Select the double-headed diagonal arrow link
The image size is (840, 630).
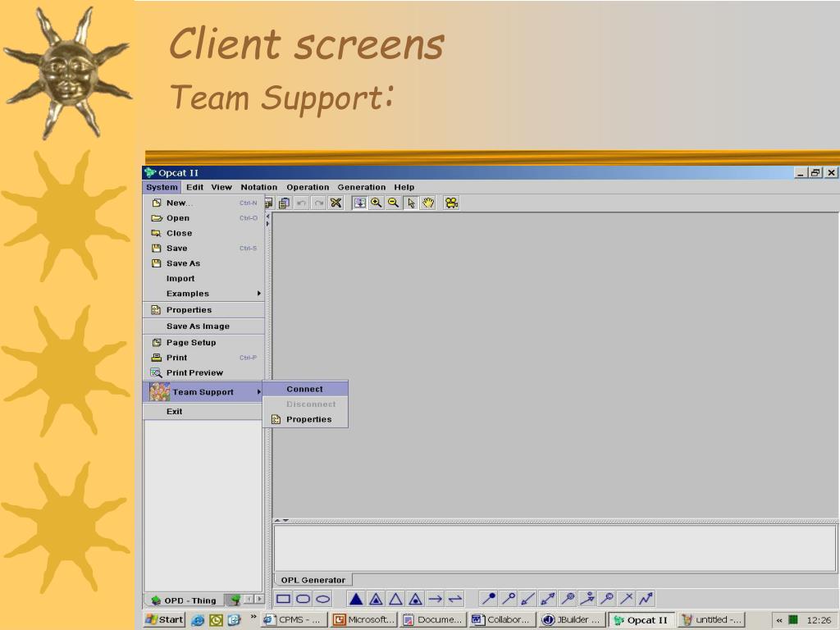coord(548,598)
